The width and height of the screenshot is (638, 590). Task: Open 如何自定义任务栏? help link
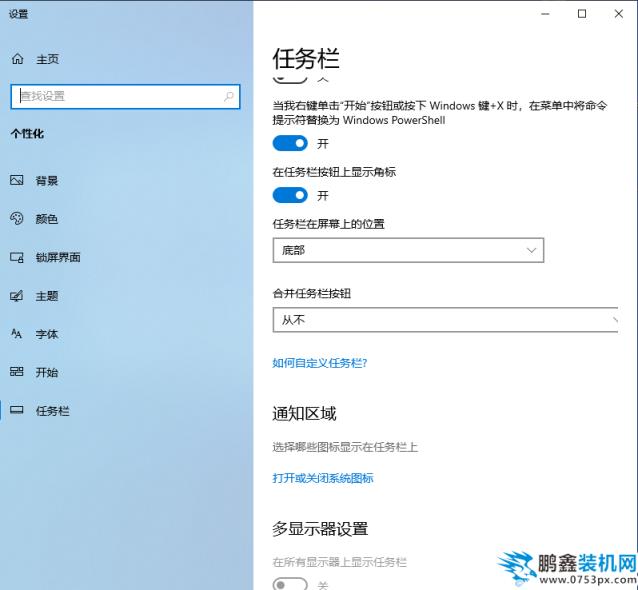319,363
